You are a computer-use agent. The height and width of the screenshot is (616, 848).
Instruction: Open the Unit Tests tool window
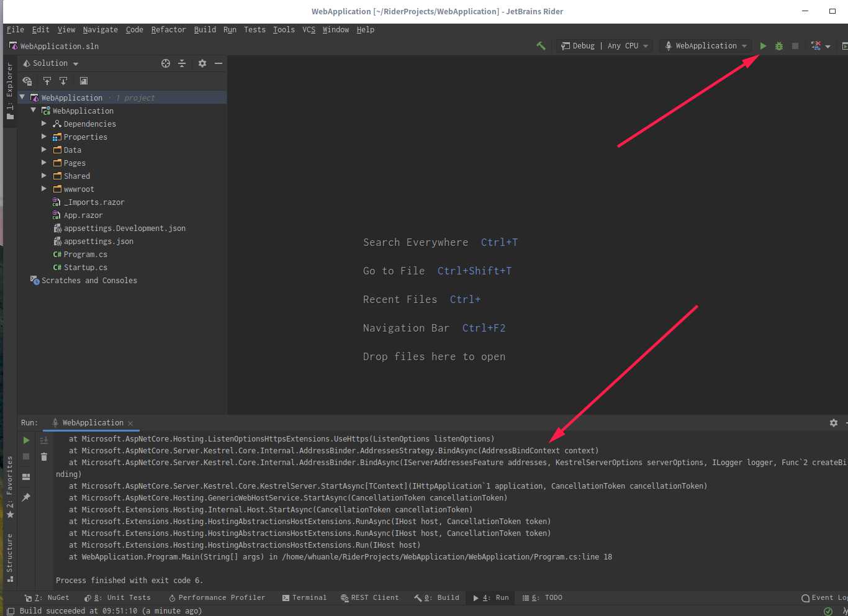coord(117,598)
